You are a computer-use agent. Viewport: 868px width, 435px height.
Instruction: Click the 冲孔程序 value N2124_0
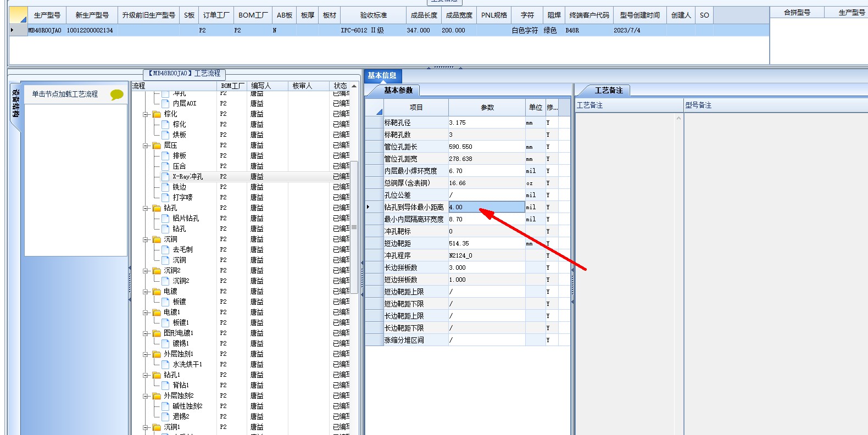[487, 255]
